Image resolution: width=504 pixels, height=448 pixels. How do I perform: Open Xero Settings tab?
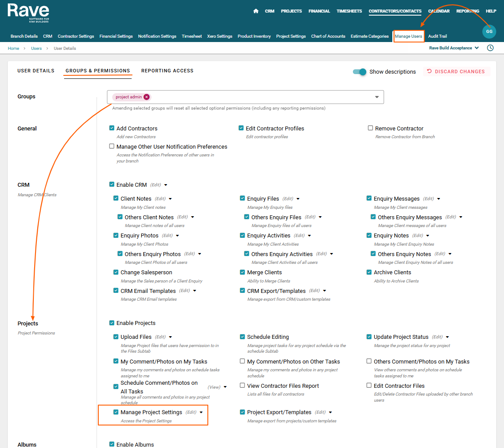coord(220,36)
